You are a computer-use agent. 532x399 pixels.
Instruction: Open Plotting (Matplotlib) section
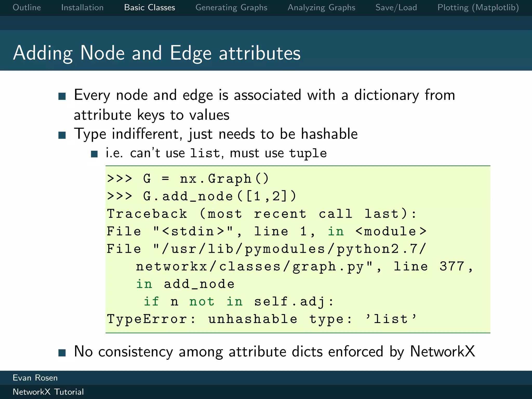pos(478,8)
